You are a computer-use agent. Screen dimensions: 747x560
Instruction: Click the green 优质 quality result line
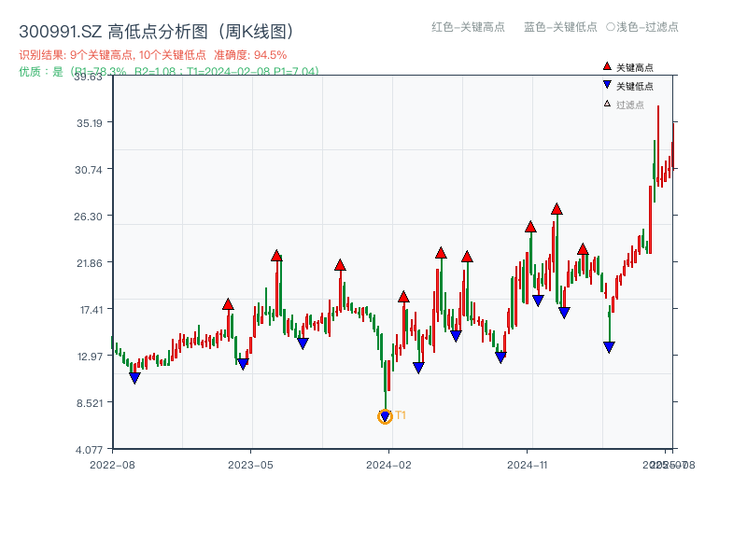pos(169,72)
